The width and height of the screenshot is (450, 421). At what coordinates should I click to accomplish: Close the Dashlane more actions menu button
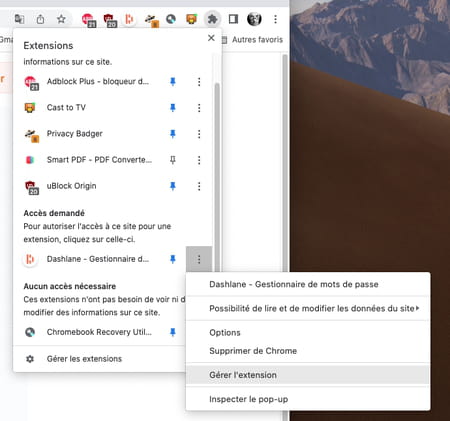[x=199, y=259]
